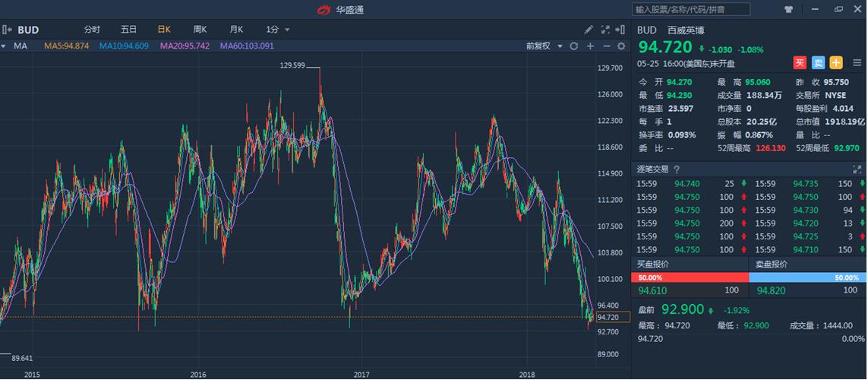This screenshot has width=868, height=380.
Task: Click the MA20:95.742 indicator label
Action: pos(185,46)
